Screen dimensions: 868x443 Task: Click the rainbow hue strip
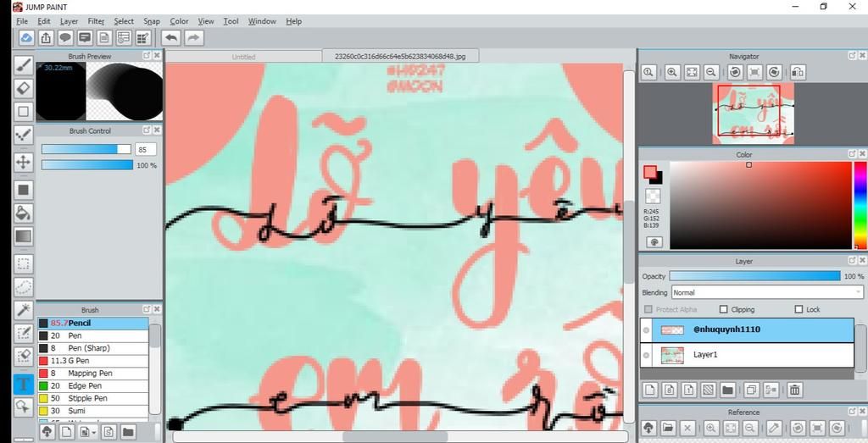coord(860,205)
